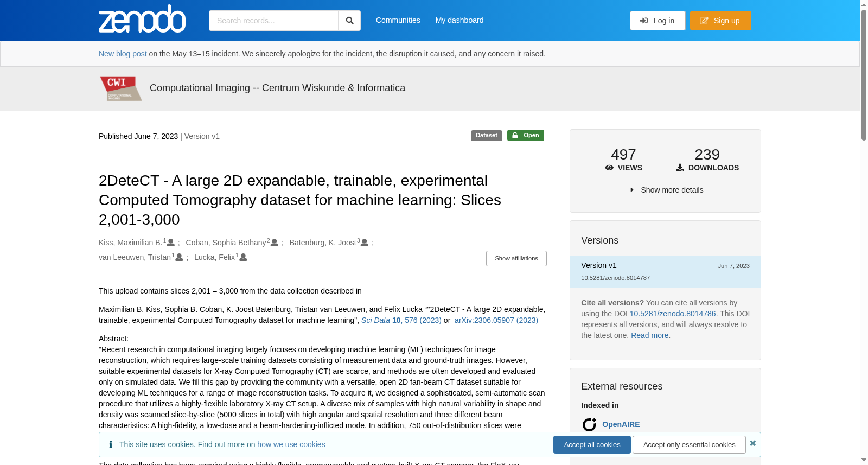Image resolution: width=868 pixels, height=465 pixels.
Task: Click the info icon in cookie banner
Action: click(111, 444)
